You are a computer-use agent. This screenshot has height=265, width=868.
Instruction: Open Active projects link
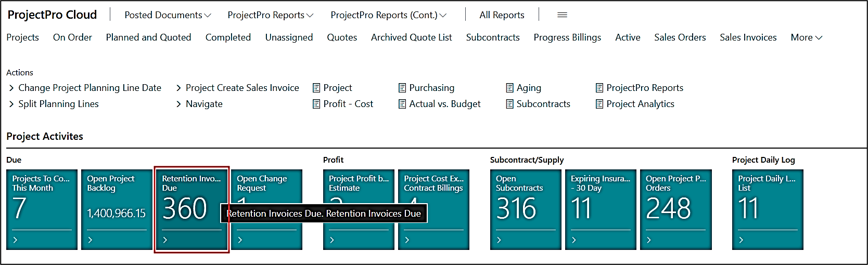[x=628, y=37]
